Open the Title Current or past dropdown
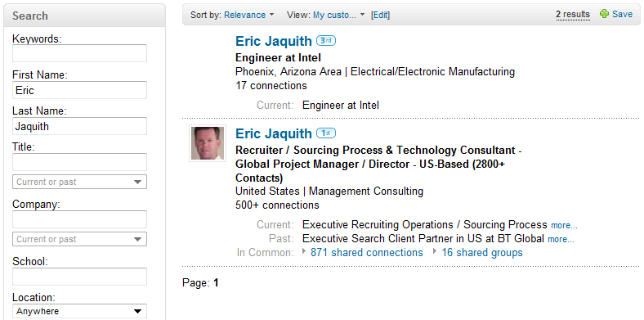This screenshot has height=320, width=644. (x=79, y=182)
